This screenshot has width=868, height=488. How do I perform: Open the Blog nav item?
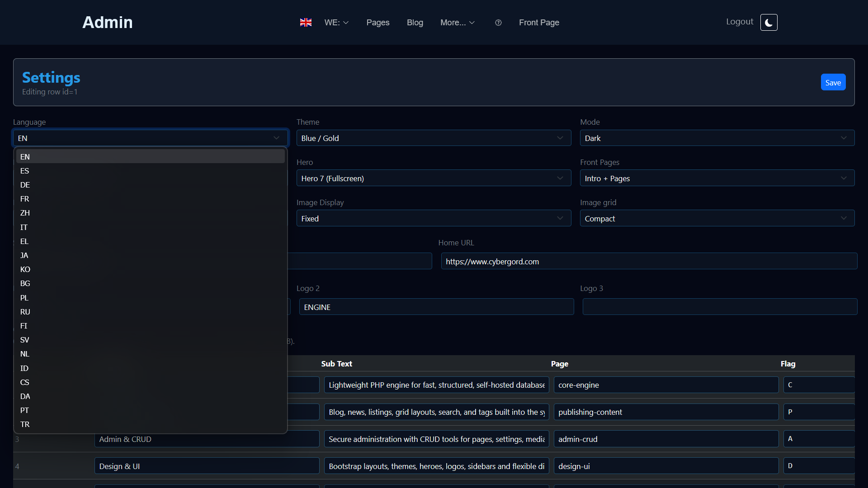[x=415, y=23]
